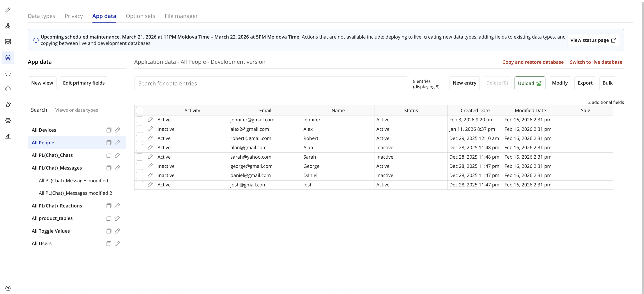Switch to the Data types tab
The width and height of the screenshot is (644, 294).
[x=41, y=16]
